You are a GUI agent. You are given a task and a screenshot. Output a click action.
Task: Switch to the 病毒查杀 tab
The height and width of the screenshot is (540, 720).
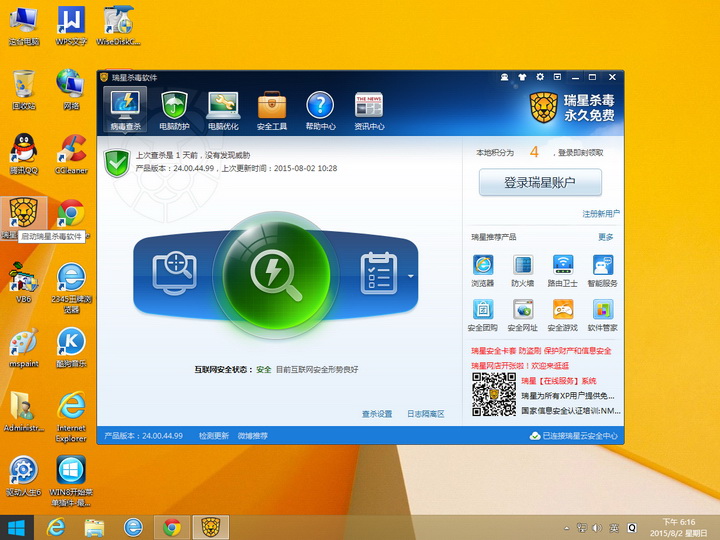pyautogui.click(x=126, y=109)
